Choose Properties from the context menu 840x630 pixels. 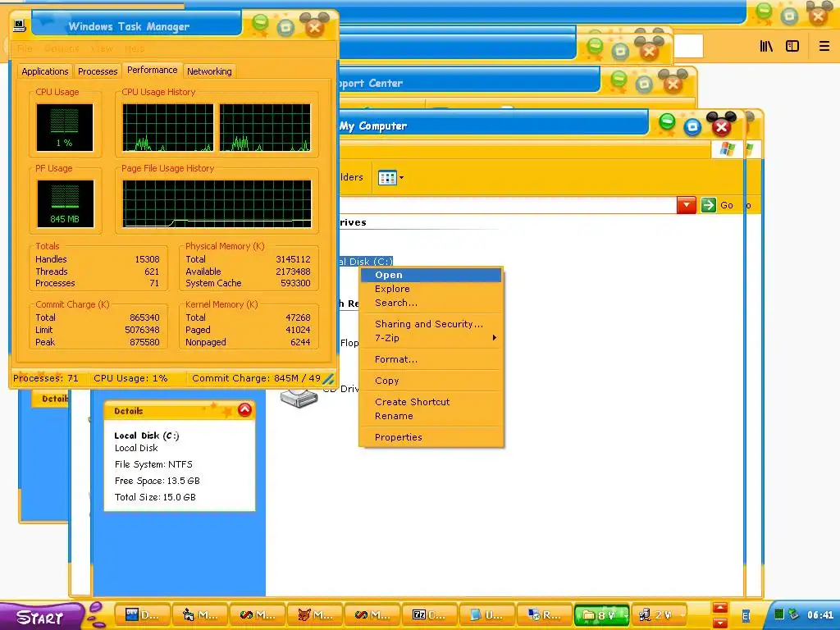(x=431, y=437)
